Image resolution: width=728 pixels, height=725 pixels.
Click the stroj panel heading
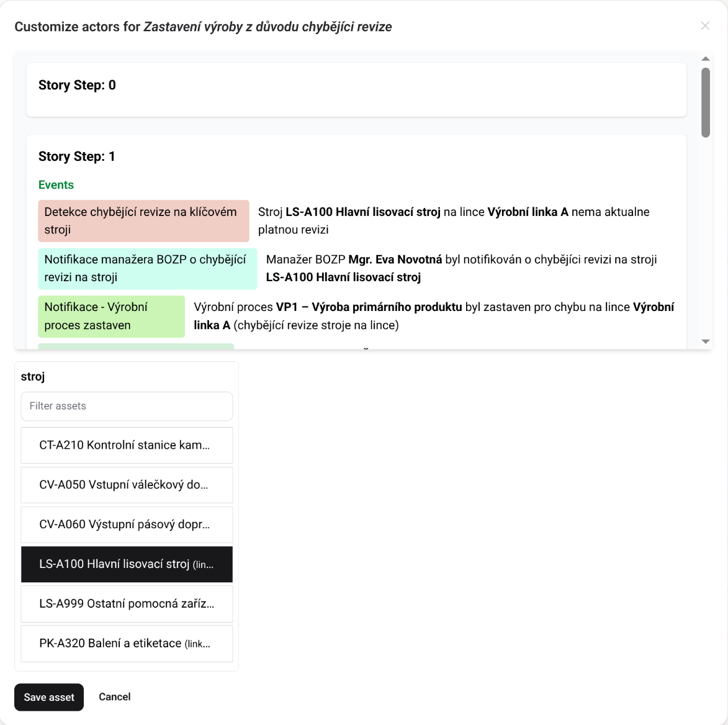33,377
